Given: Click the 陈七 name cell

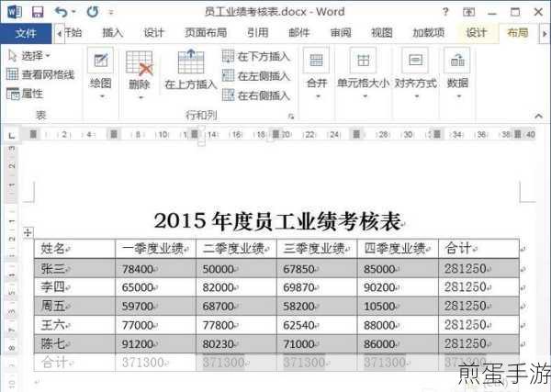Looking at the screenshot, I should [74, 344].
